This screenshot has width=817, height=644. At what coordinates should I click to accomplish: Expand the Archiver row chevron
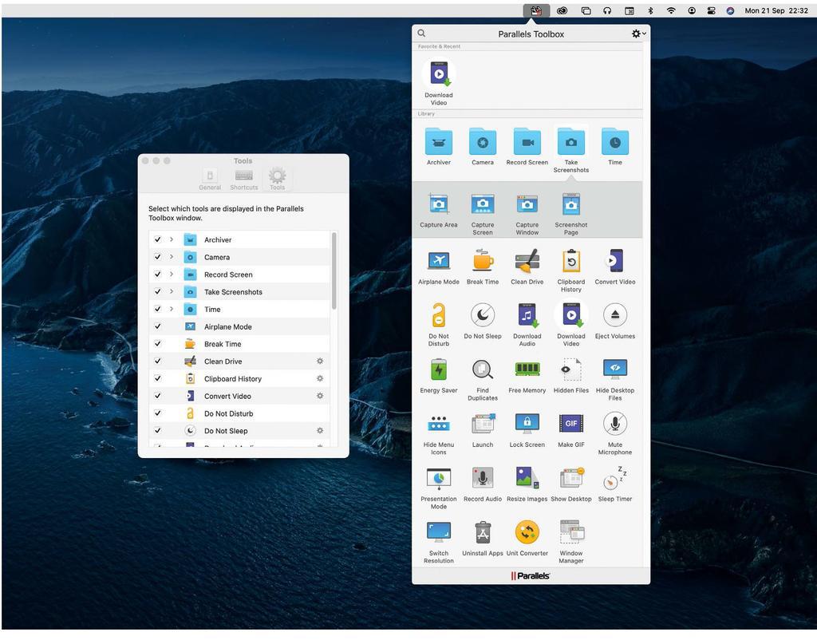[x=172, y=239]
